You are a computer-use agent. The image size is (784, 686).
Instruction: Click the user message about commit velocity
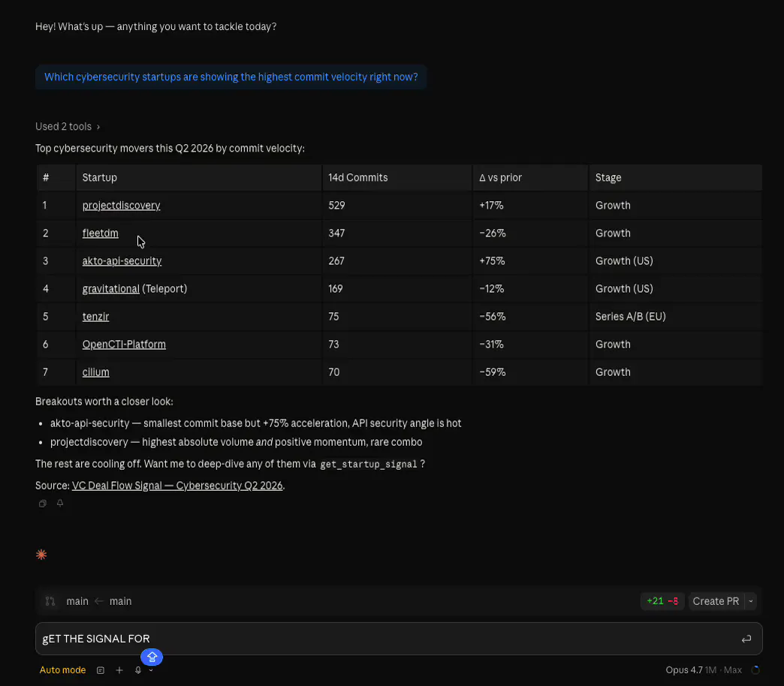tap(231, 77)
